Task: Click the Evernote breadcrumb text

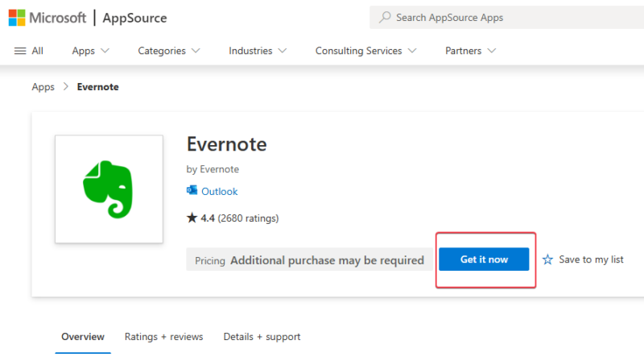Action: point(97,87)
